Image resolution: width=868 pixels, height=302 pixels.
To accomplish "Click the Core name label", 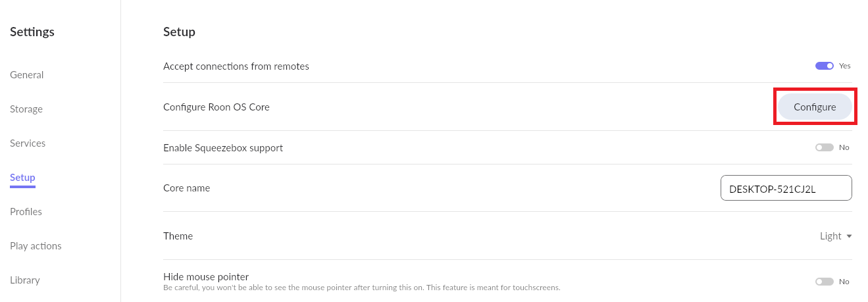I will click(x=187, y=188).
